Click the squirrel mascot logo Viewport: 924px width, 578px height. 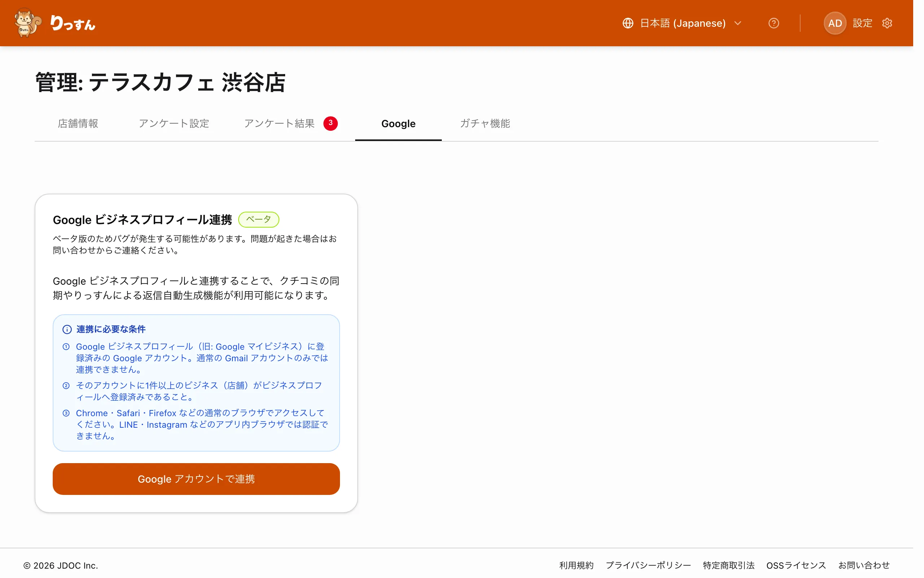[27, 23]
